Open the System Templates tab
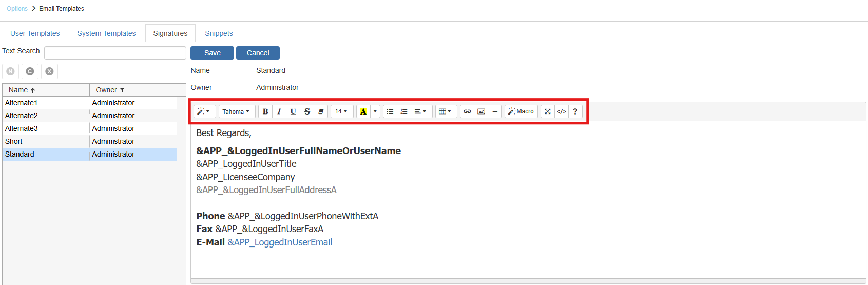The height and width of the screenshot is (285, 868). (106, 33)
